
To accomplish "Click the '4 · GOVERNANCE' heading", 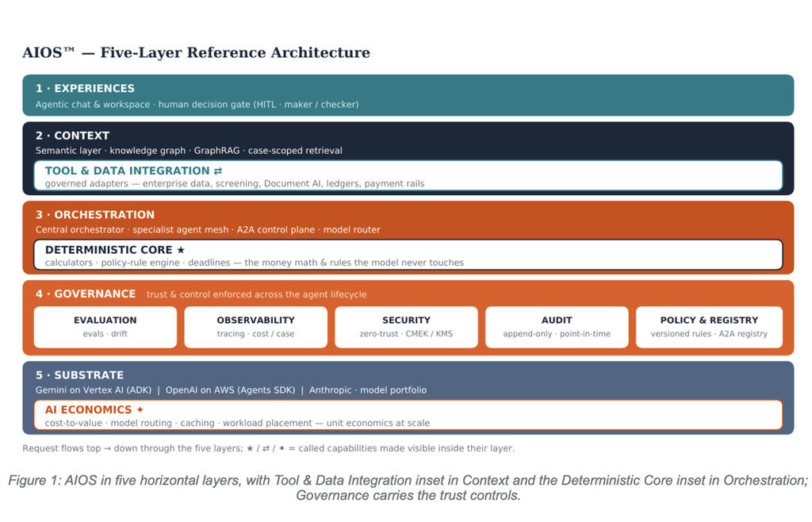I will [x=86, y=294].
